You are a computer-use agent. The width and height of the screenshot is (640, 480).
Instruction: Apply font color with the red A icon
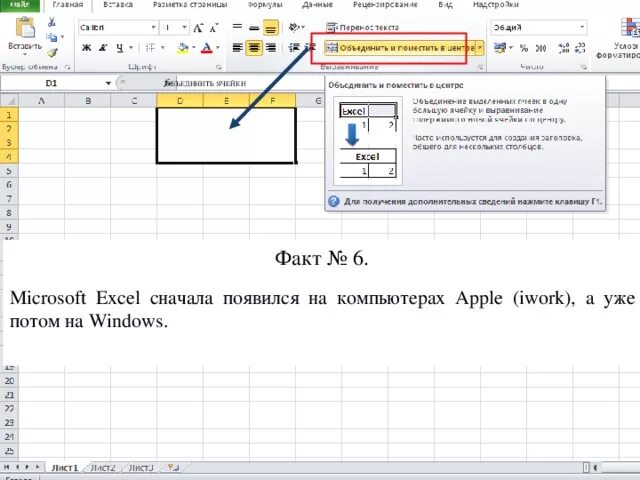tap(207, 48)
